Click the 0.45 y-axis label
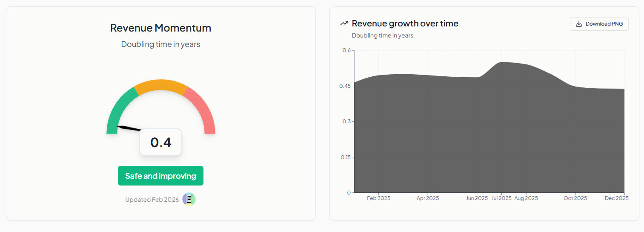Viewport: 644px width, 232px height. 345,86
